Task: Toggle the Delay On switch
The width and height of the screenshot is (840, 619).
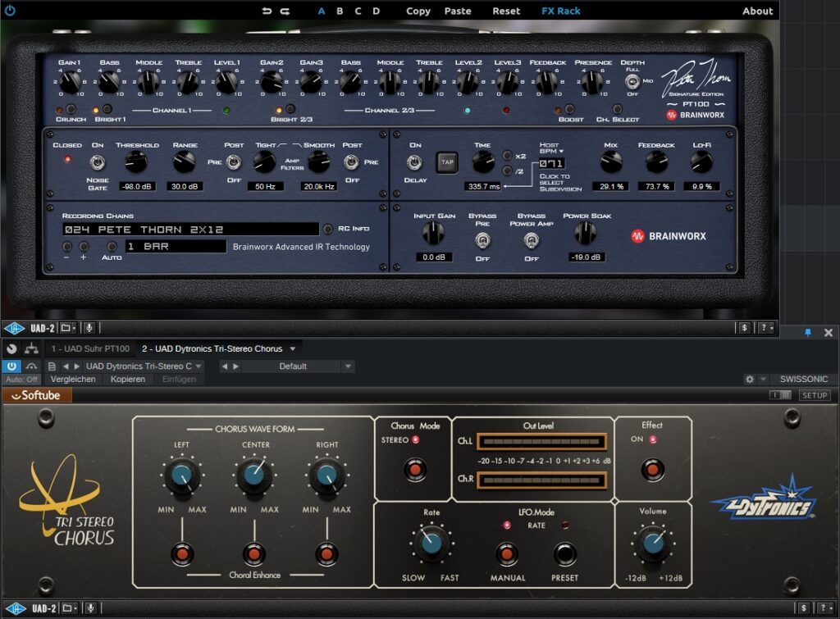Action: click(x=414, y=162)
